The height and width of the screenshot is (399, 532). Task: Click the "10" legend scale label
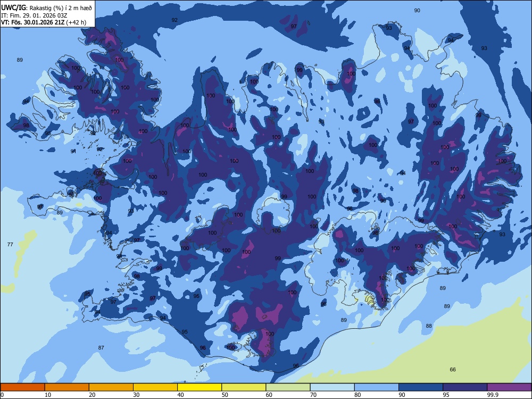pyautogui.click(x=48, y=395)
